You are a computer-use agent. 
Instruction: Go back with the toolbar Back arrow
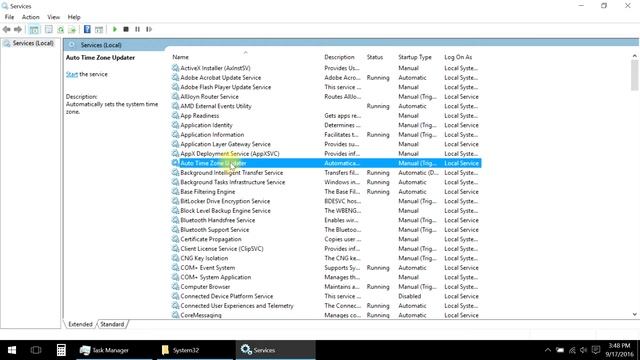pos(7,29)
